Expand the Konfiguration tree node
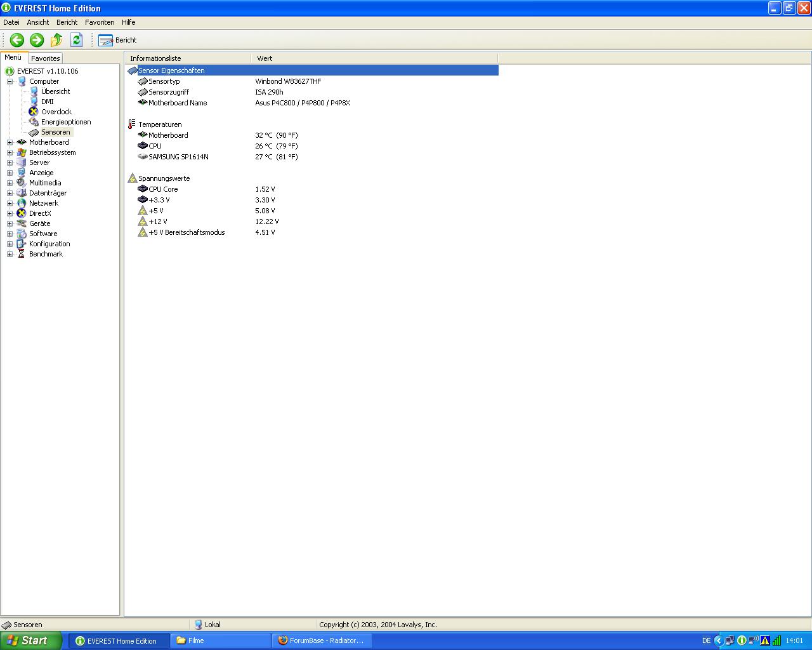 [x=10, y=244]
